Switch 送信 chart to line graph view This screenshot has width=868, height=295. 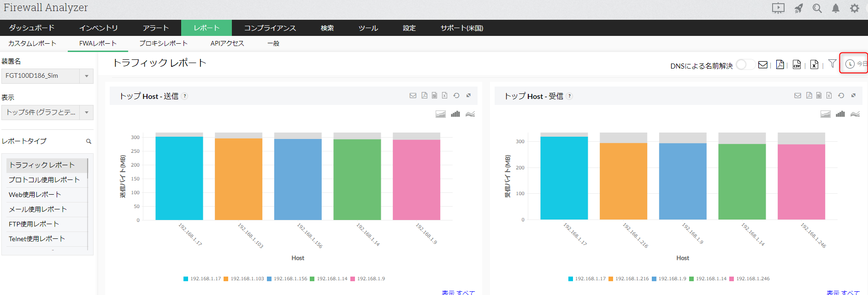pyautogui.click(x=470, y=114)
